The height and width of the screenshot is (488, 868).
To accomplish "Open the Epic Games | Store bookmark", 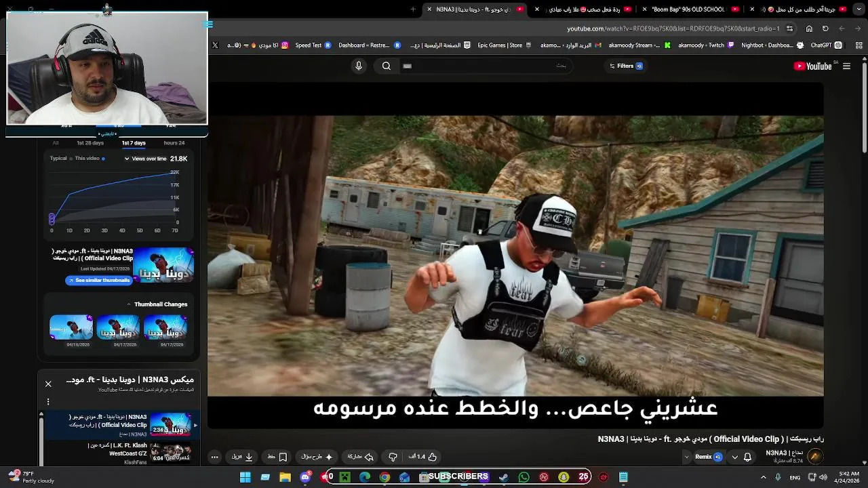I will 505,45.
